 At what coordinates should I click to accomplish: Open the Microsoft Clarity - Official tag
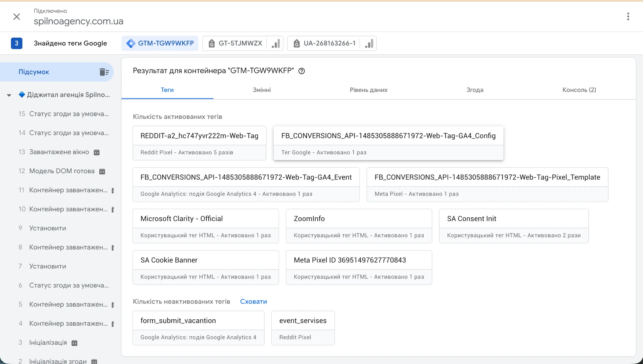[206, 226]
